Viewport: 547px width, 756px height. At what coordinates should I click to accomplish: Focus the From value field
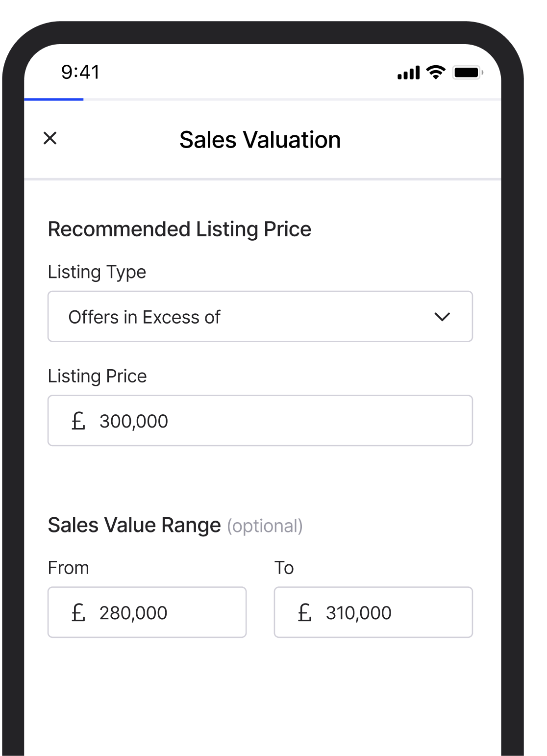coord(147,612)
